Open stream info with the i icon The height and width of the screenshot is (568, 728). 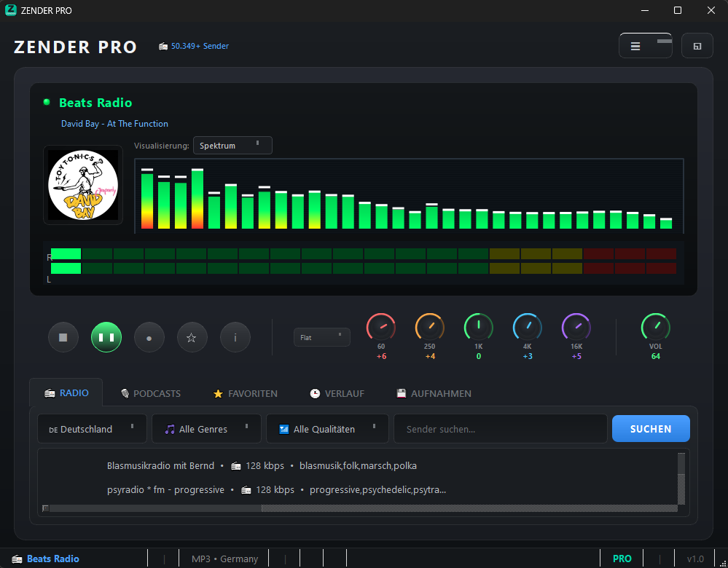click(x=235, y=336)
